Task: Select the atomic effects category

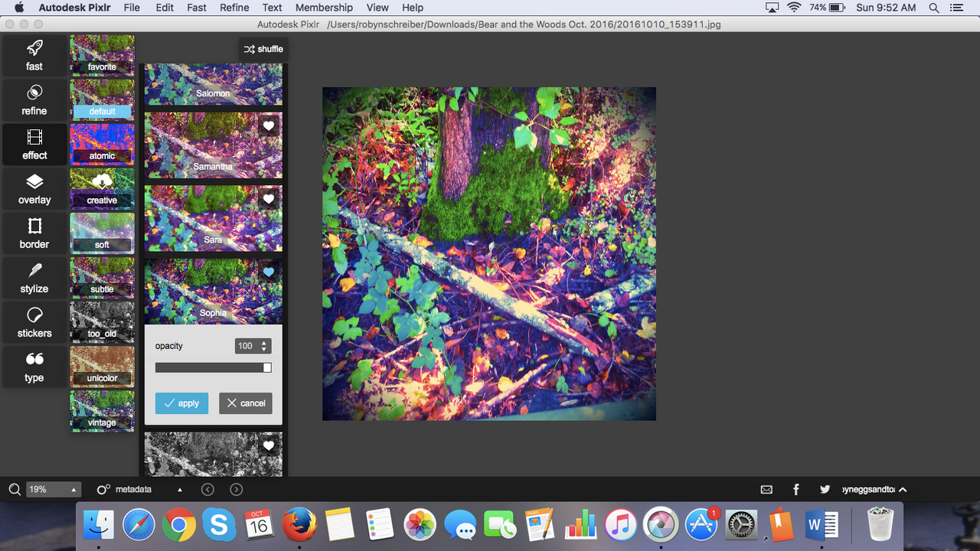Action: coord(102,144)
